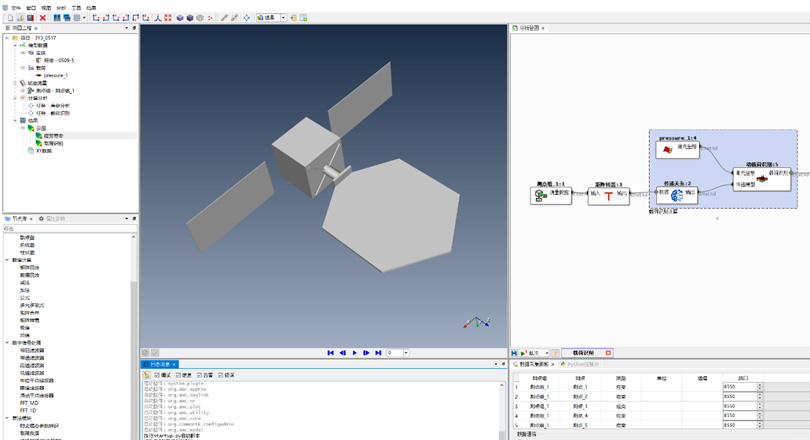This screenshot has width=810, height=440.
Task: Click the blue brain transfer relation node
Action: [677, 195]
